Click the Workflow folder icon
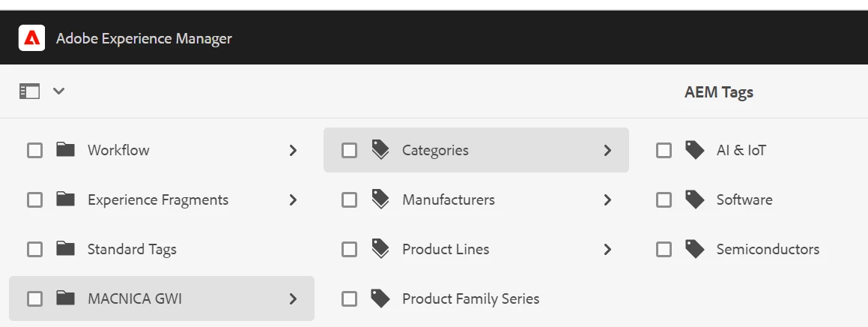This screenshot has height=327, width=868. coord(66,150)
